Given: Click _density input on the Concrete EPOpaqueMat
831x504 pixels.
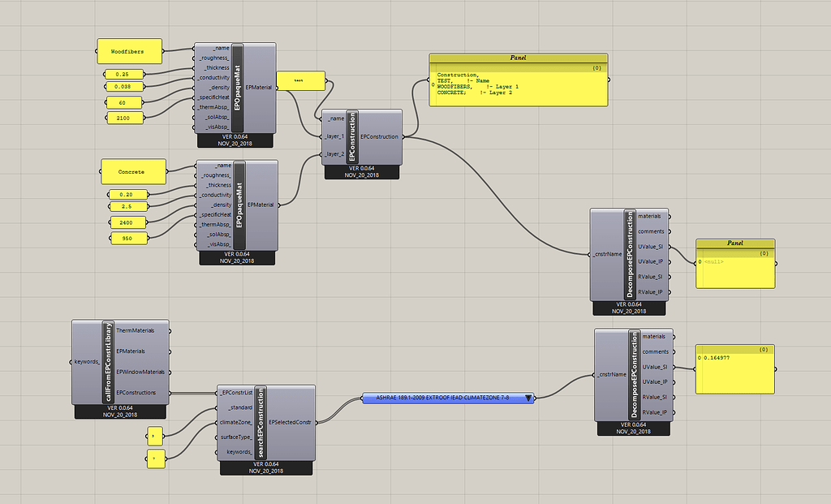Looking at the screenshot, I should (x=221, y=205).
